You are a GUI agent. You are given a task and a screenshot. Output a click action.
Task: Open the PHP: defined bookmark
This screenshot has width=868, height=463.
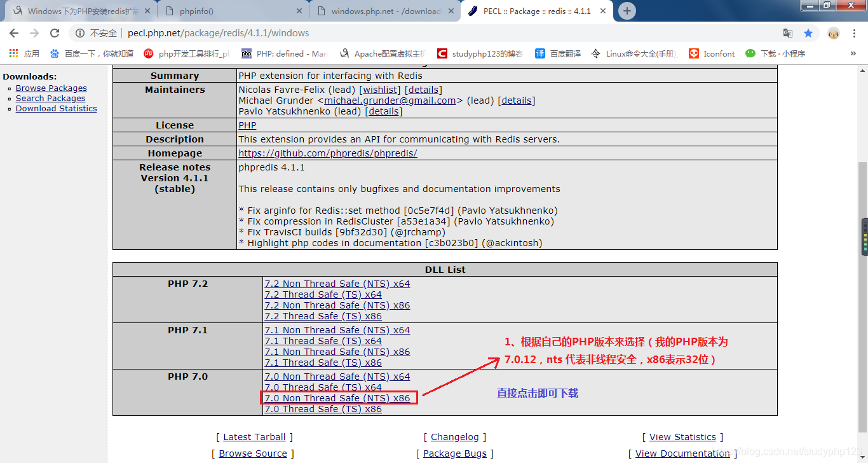coord(284,53)
